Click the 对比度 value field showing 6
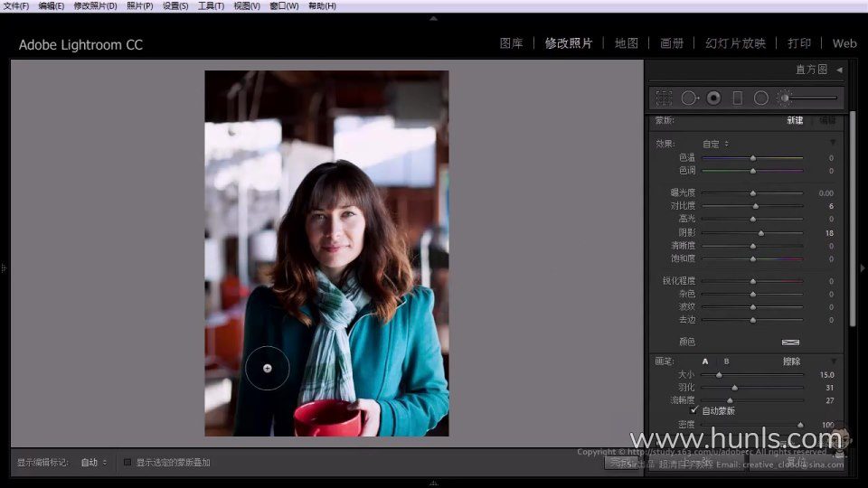 tap(831, 206)
